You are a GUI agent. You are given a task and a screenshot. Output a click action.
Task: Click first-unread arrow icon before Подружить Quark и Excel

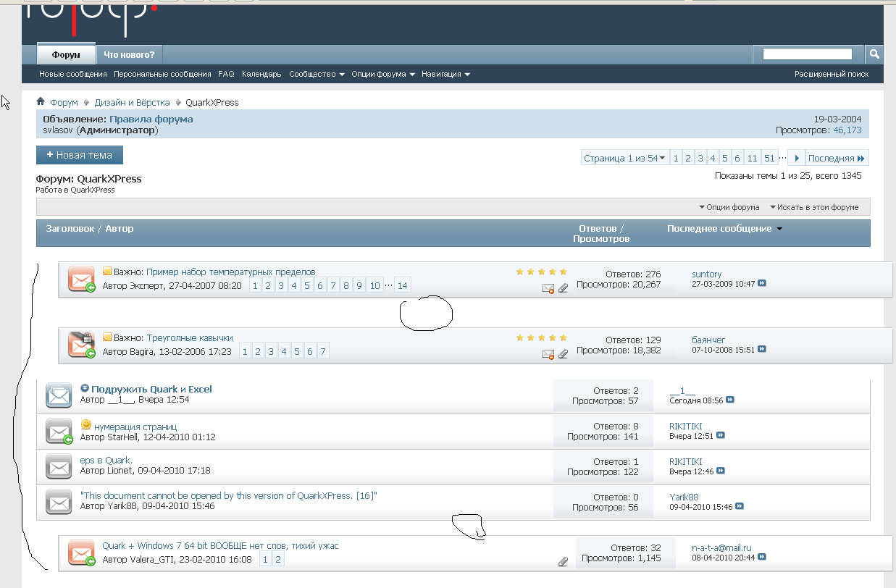[x=85, y=388]
